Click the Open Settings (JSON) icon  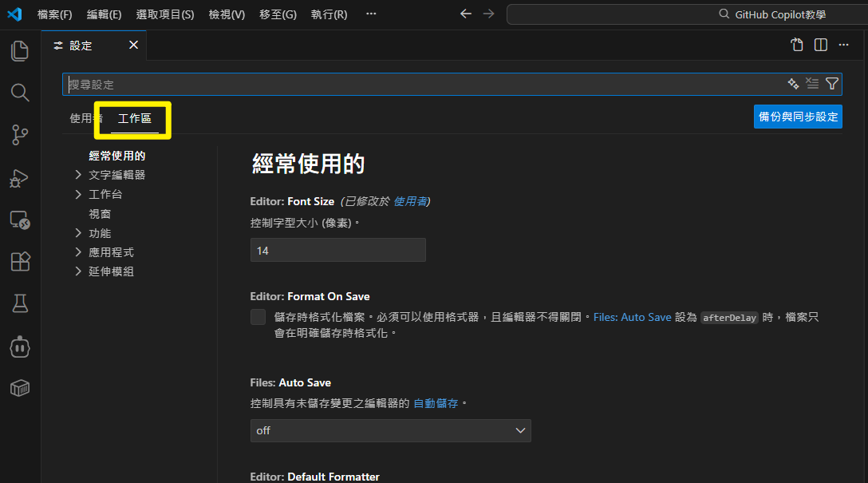pos(797,46)
